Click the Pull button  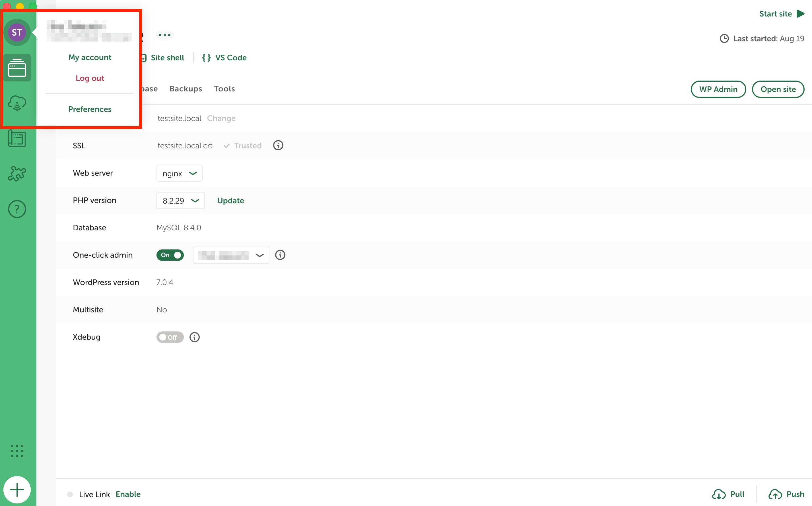(728, 494)
